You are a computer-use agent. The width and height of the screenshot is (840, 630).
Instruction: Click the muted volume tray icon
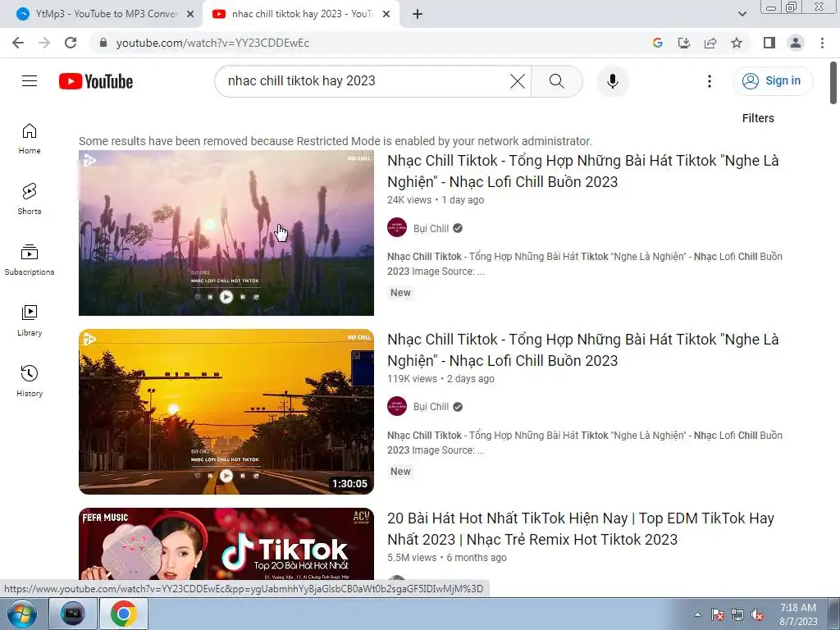[757, 614]
